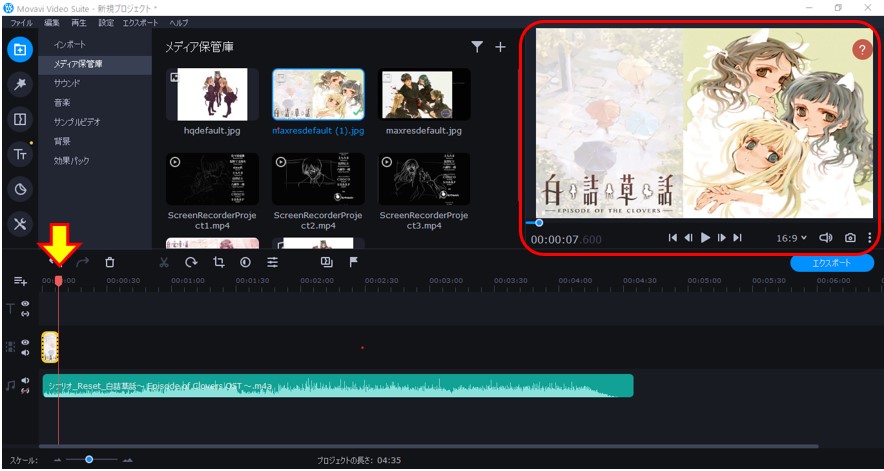Toggle title track link icon

[25, 314]
